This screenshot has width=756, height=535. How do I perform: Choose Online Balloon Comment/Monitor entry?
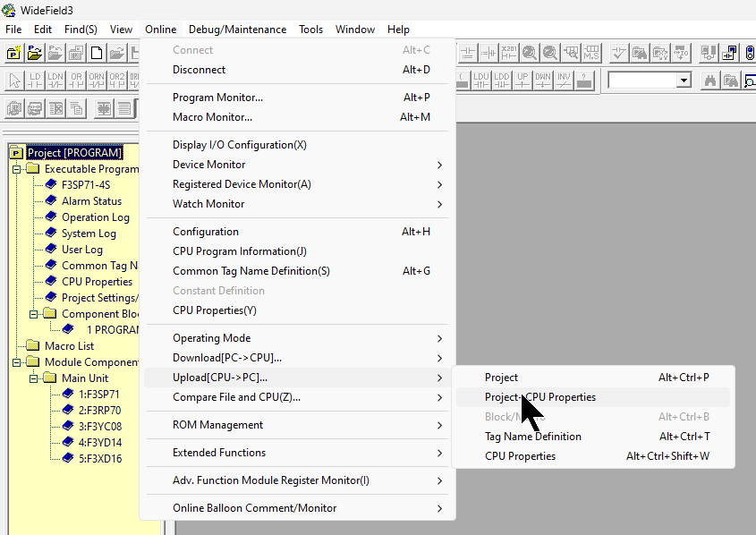pos(298,508)
